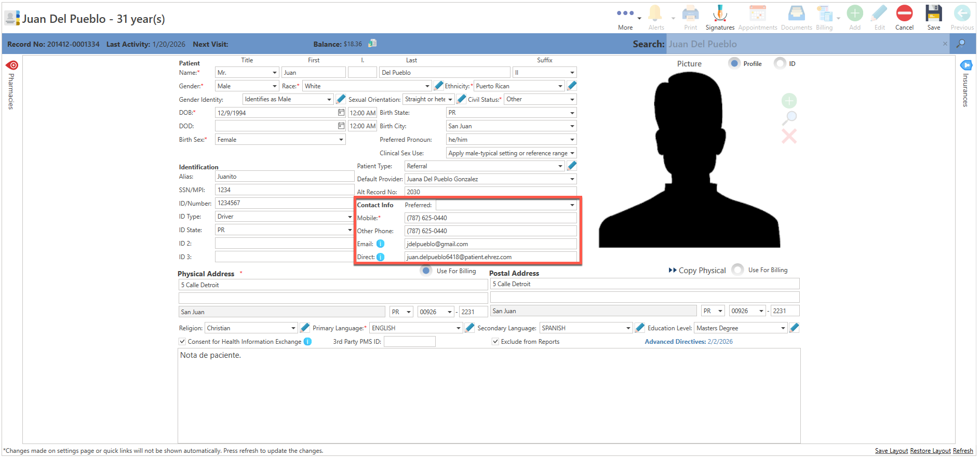
Task: Open the Preferred Pronoun dropdown
Action: point(511,140)
